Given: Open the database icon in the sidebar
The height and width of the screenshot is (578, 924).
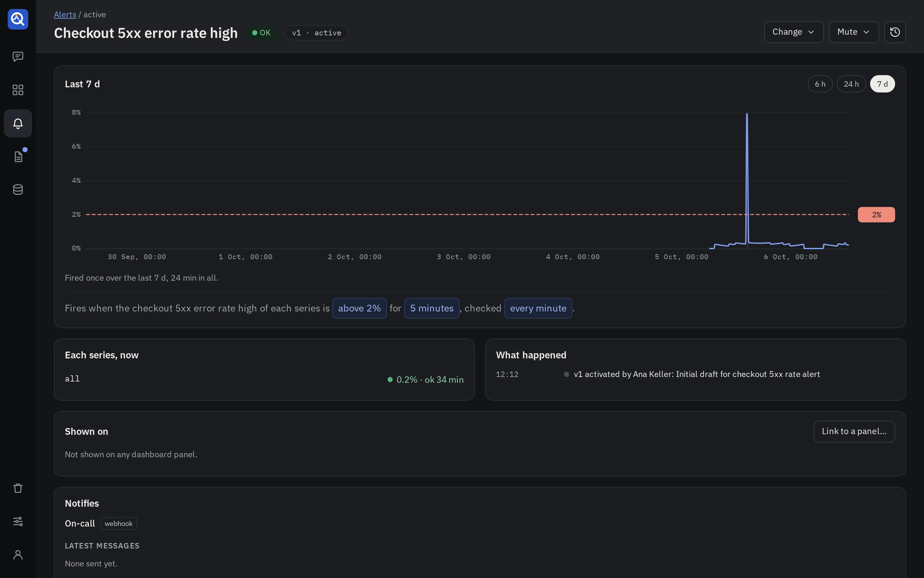Looking at the screenshot, I should click(18, 189).
